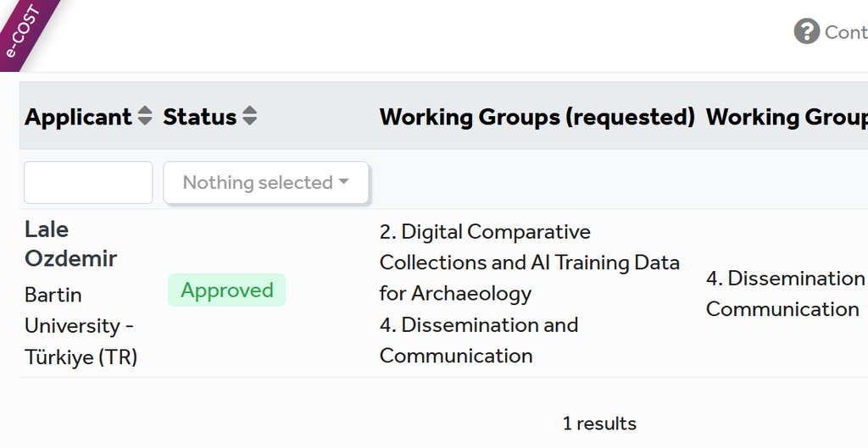Click the green Approved status badge

click(226, 290)
